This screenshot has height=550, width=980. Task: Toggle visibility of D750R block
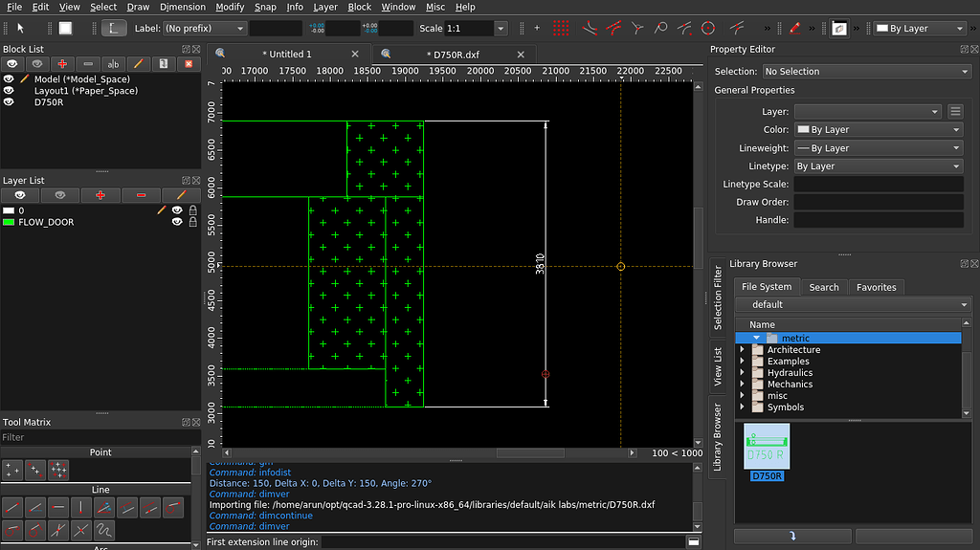click(x=9, y=102)
